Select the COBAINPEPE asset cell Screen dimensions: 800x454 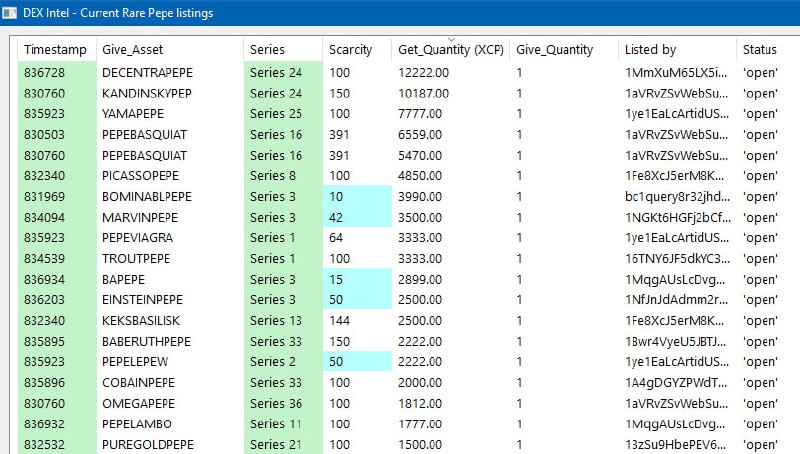click(170, 383)
